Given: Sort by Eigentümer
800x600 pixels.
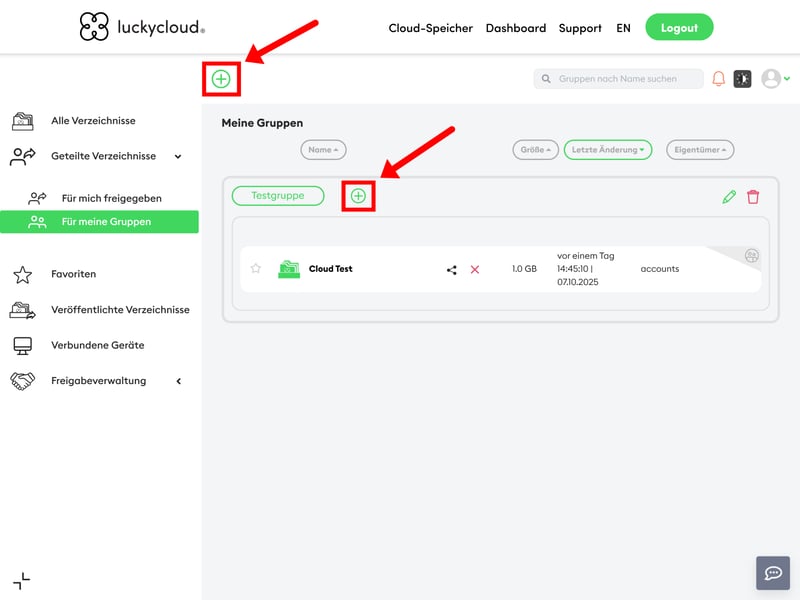Looking at the screenshot, I should tap(700, 150).
